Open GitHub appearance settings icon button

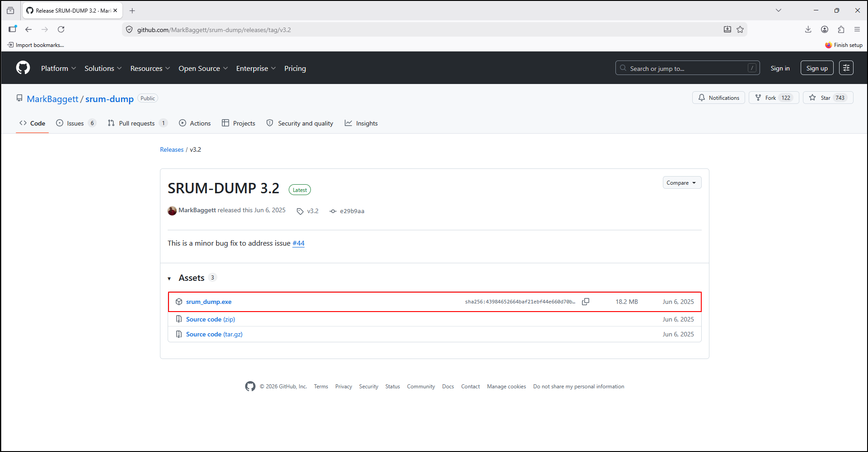pos(846,68)
